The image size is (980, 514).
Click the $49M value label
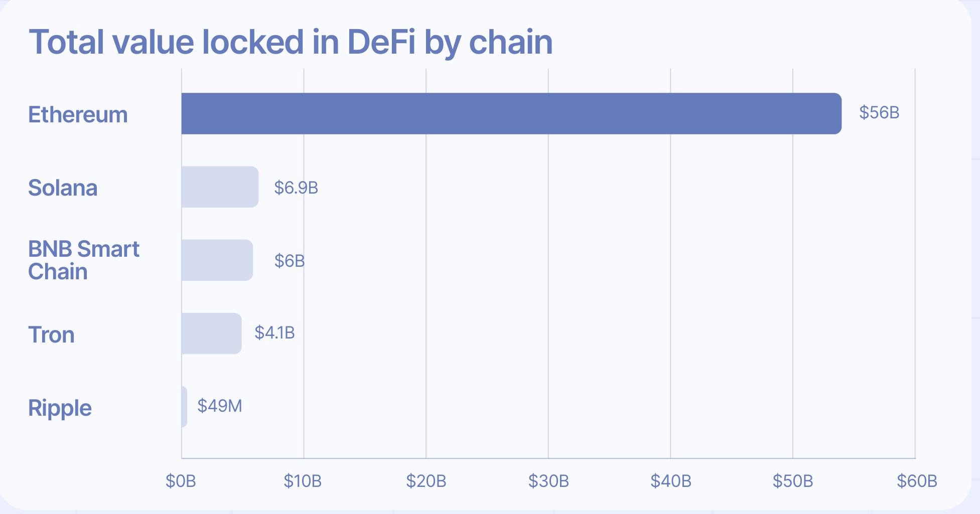pyautogui.click(x=220, y=406)
